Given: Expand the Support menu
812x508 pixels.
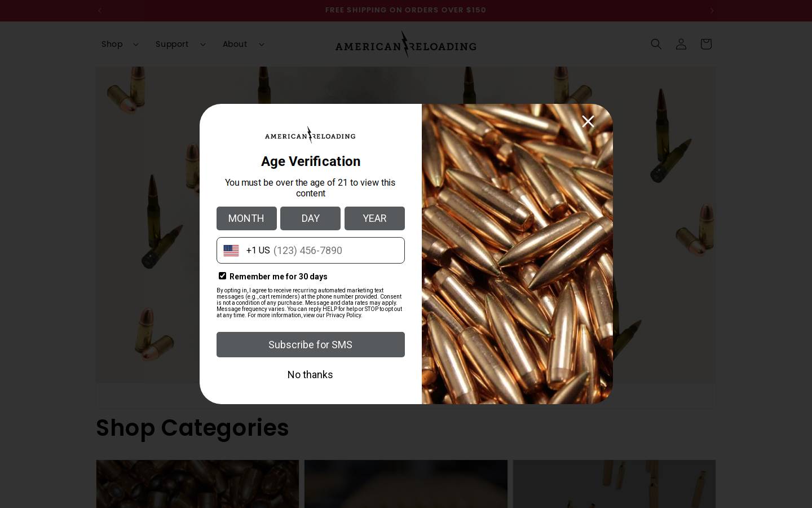Looking at the screenshot, I should coord(180,44).
